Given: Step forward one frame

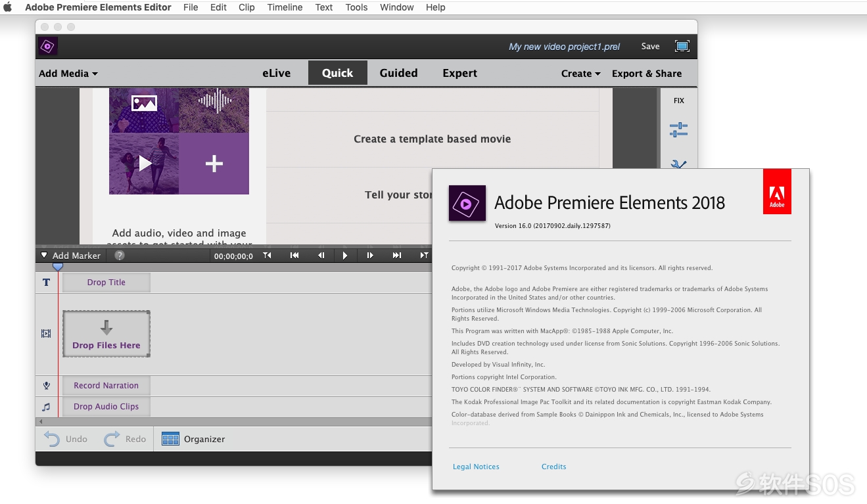Looking at the screenshot, I should [x=370, y=256].
